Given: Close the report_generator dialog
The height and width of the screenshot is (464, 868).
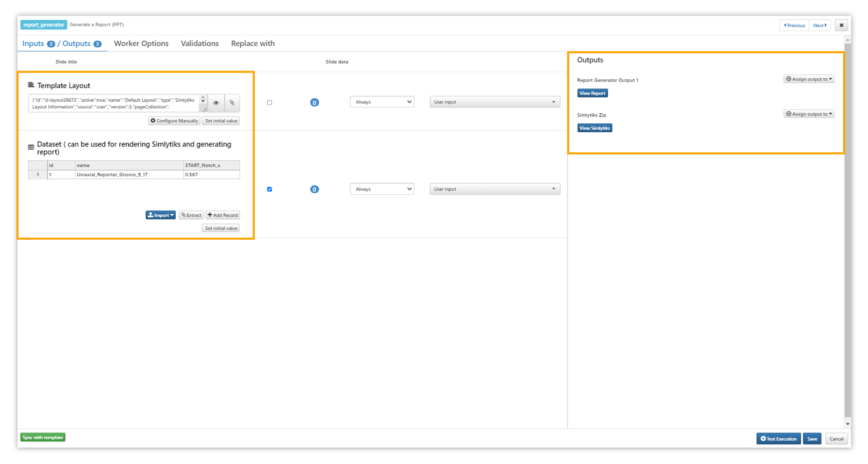Looking at the screenshot, I should (x=841, y=25).
